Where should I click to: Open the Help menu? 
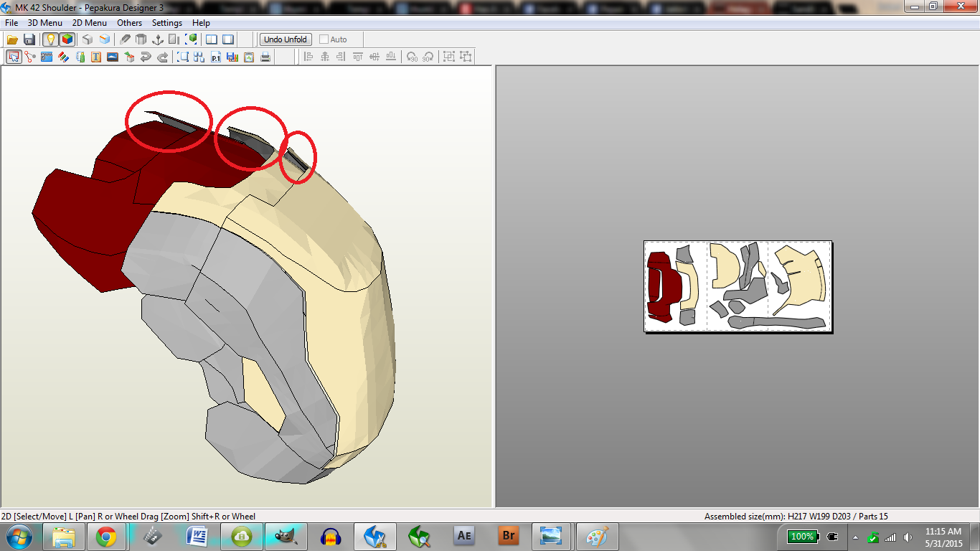pyautogui.click(x=202, y=23)
